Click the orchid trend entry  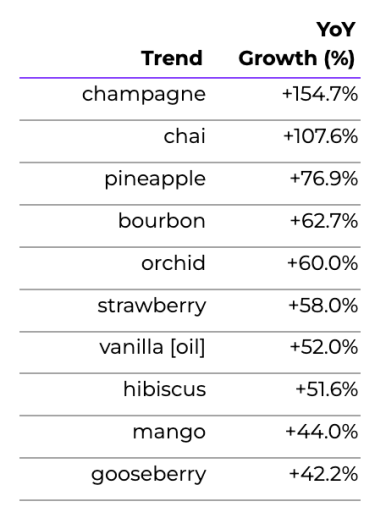tap(173, 263)
